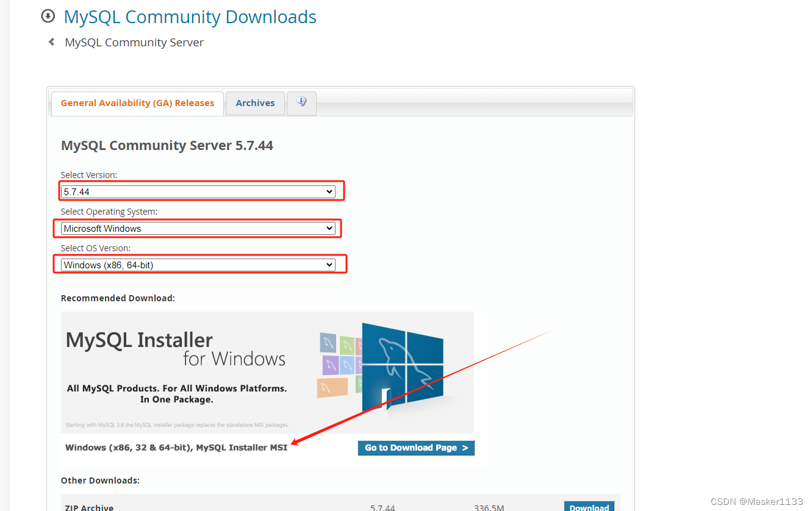Image resolution: width=812 pixels, height=511 pixels.
Task: Switch to General Availability (GA) Releases tab
Action: (137, 103)
